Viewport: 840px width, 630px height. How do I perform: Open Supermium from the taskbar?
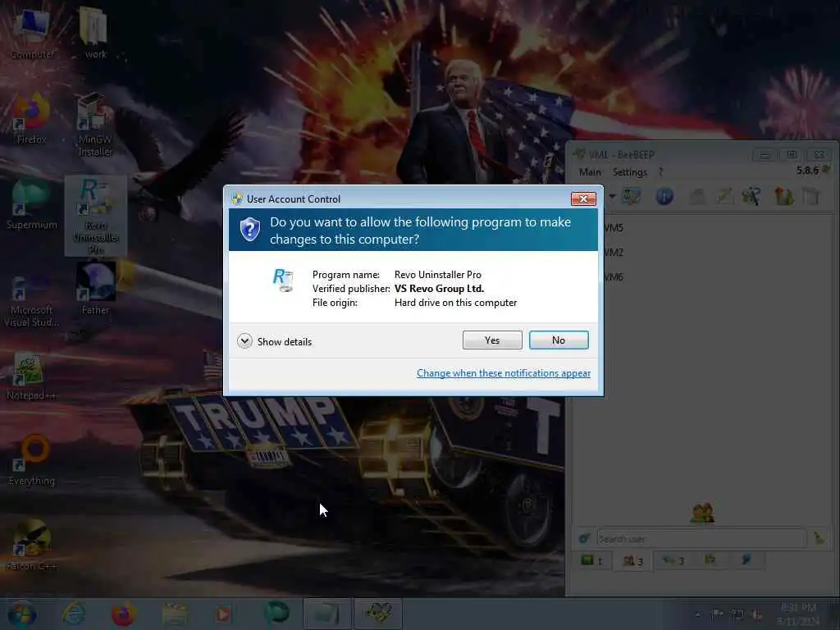click(x=276, y=614)
